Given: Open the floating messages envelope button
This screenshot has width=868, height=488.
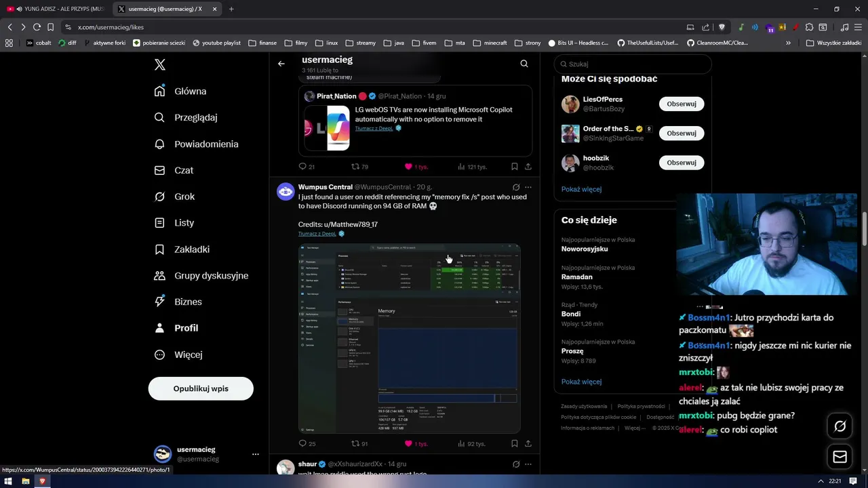Looking at the screenshot, I should pyautogui.click(x=840, y=457).
